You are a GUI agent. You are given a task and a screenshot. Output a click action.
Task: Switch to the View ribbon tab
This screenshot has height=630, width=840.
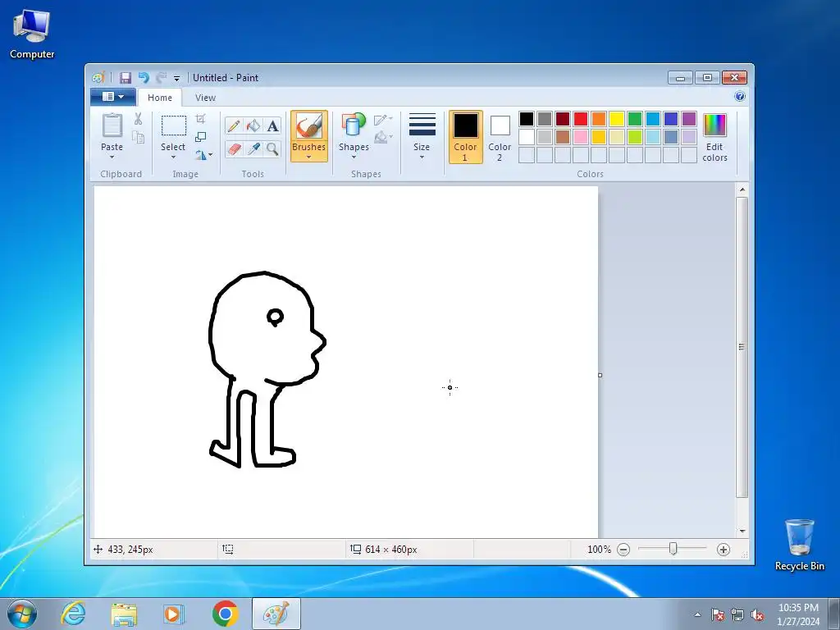tap(205, 98)
